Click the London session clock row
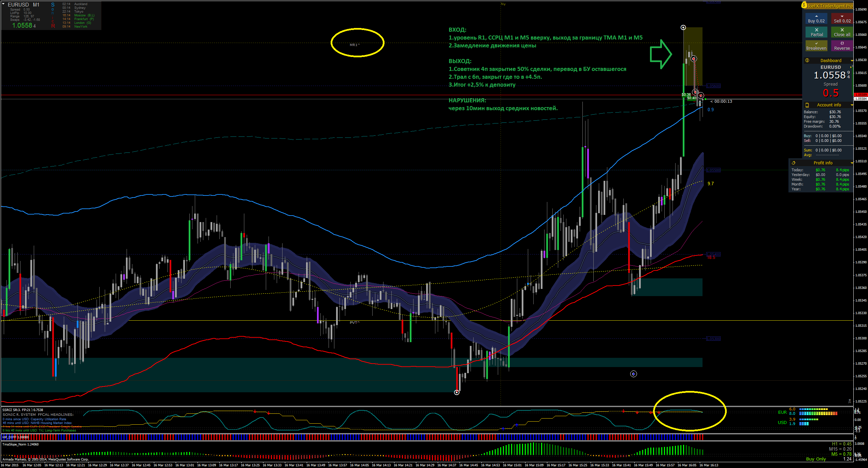 77,23
